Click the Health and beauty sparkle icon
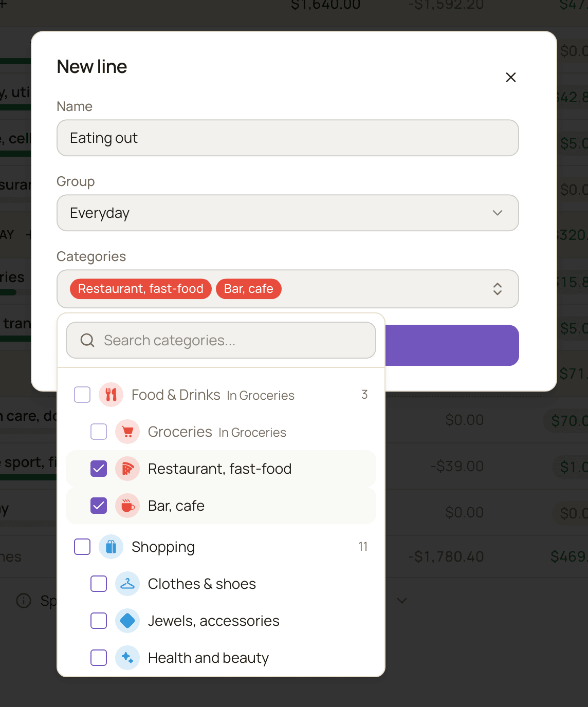 (127, 658)
